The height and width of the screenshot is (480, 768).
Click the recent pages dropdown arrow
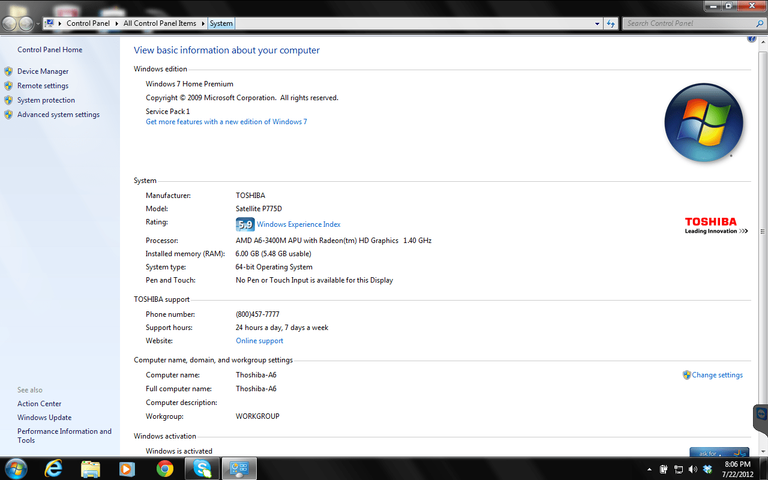click(x=38, y=24)
